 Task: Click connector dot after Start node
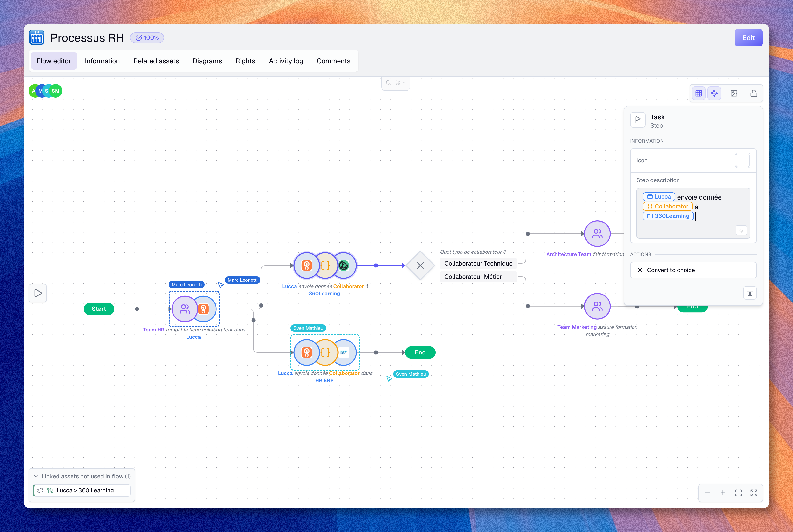(137, 309)
